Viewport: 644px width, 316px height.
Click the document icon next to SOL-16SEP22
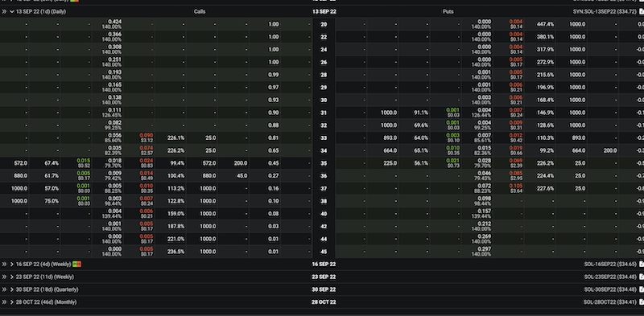point(642,265)
